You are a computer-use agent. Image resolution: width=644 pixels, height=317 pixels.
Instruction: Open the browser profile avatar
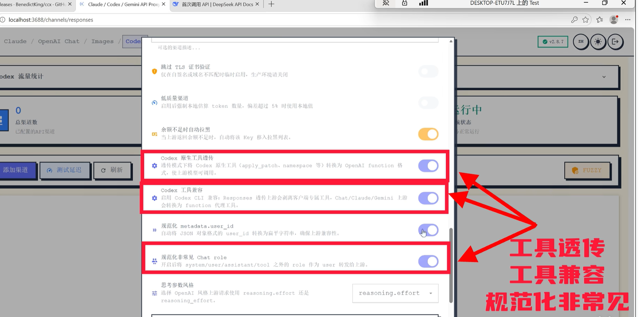pyautogui.click(x=614, y=20)
